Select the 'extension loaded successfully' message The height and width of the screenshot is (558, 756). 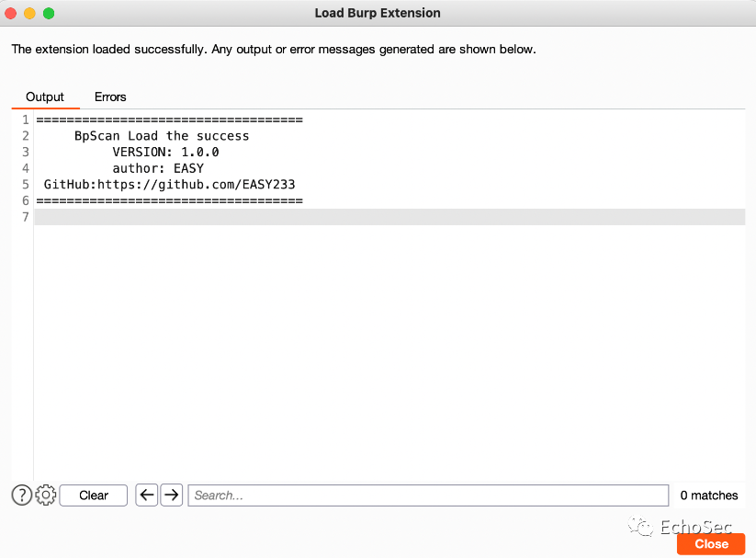point(274,50)
